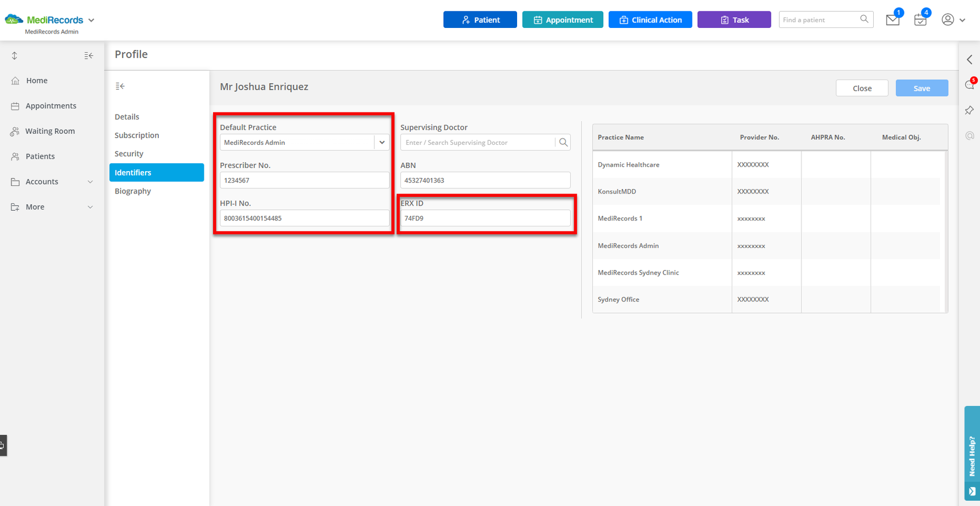Click Dynamic Healthcare provider number cell
This screenshot has width=980, height=506.
tap(766, 164)
